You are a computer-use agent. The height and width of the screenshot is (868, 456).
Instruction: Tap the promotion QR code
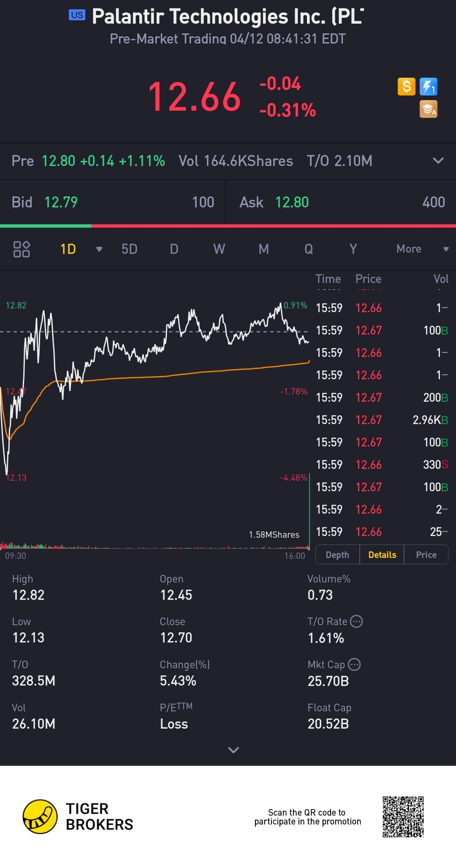[x=403, y=817]
